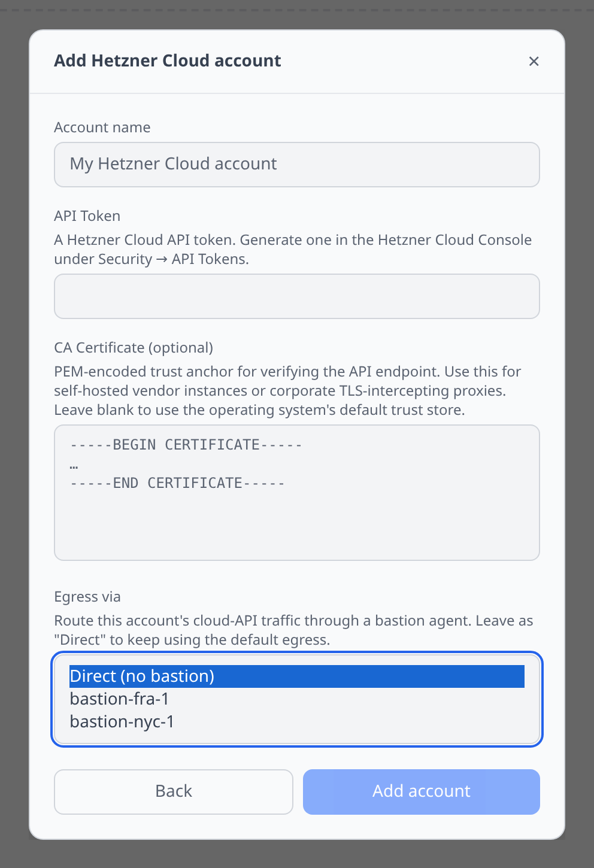Click the Account name label

point(102,128)
